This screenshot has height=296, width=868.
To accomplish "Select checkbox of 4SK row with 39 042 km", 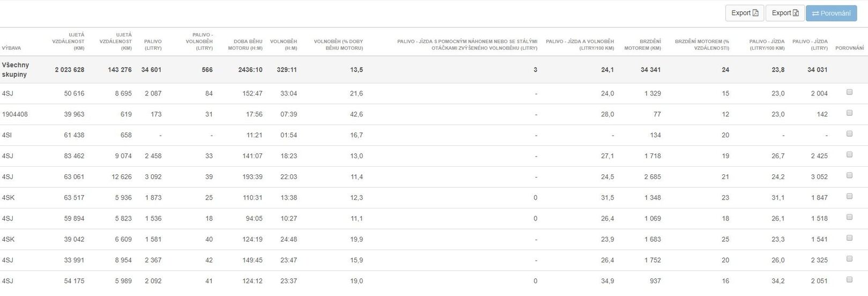I will [x=849, y=238].
